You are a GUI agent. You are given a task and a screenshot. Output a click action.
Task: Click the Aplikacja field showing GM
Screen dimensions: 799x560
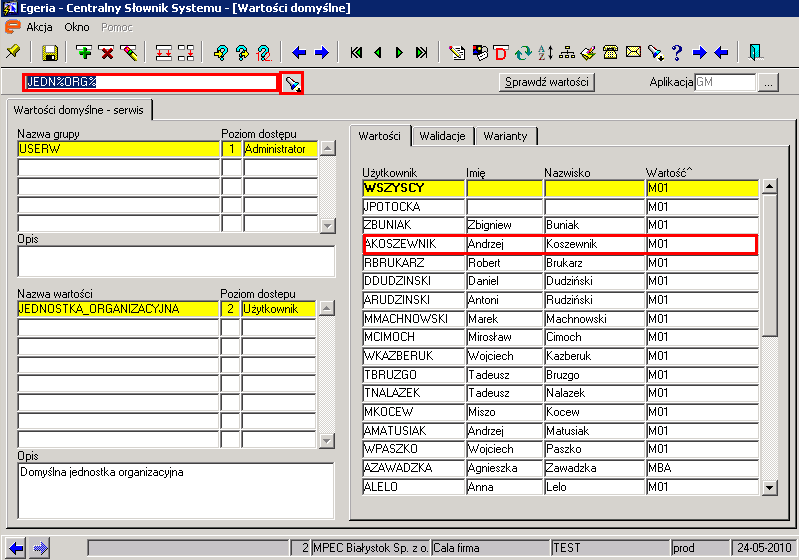click(x=725, y=83)
